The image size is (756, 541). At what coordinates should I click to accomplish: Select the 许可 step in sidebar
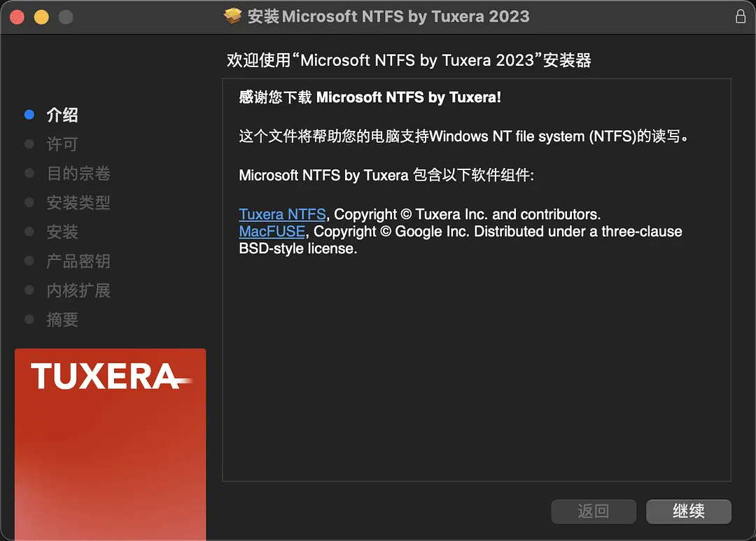pos(62,144)
